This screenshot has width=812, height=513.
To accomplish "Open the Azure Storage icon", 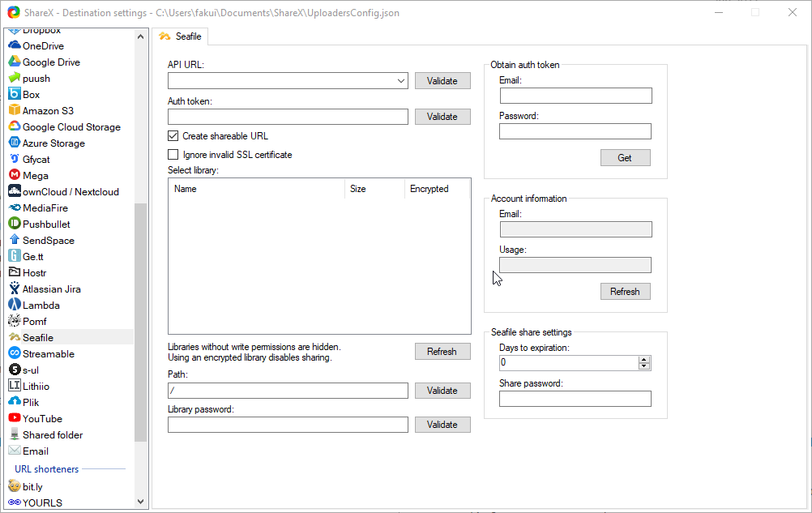I will [15, 143].
